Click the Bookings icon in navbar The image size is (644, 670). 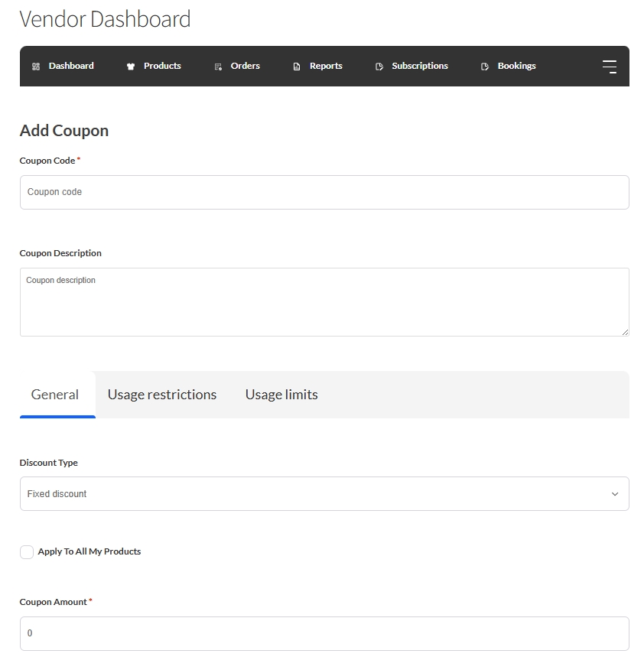point(485,67)
